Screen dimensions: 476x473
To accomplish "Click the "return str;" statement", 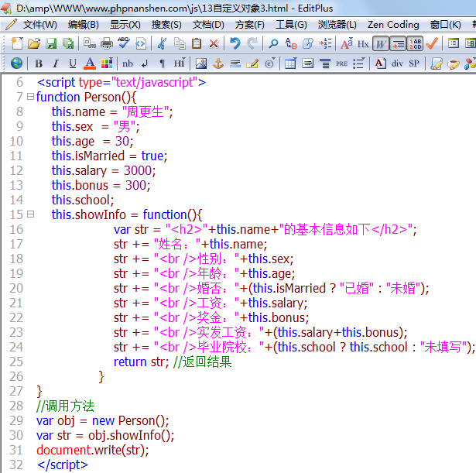I will (141, 362).
